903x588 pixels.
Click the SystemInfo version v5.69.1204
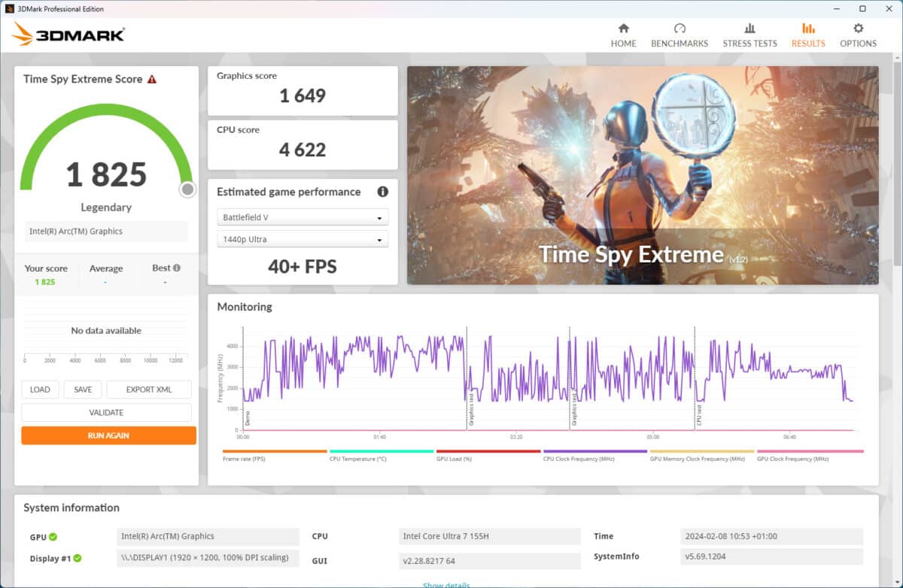click(x=771, y=556)
